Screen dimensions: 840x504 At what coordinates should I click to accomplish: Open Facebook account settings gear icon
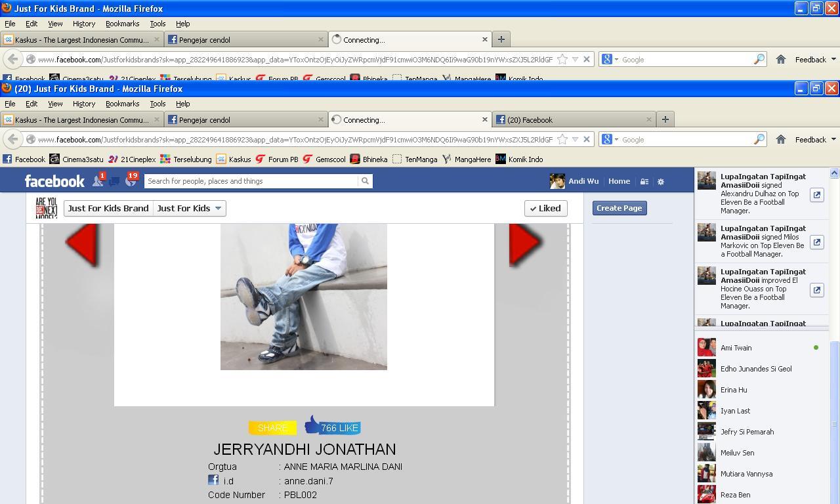tap(661, 182)
